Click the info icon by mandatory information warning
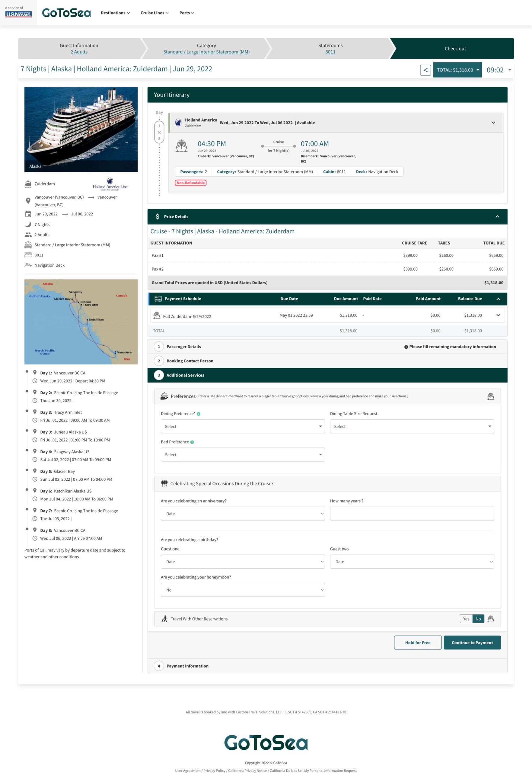Viewport: 532px width, 773px height. click(x=406, y=347)
